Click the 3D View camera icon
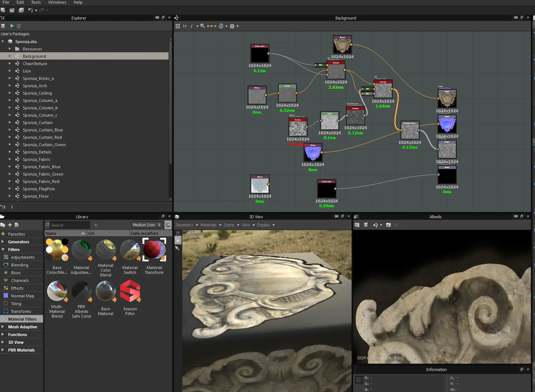535x392 pixels. click(x=178, y=240)
